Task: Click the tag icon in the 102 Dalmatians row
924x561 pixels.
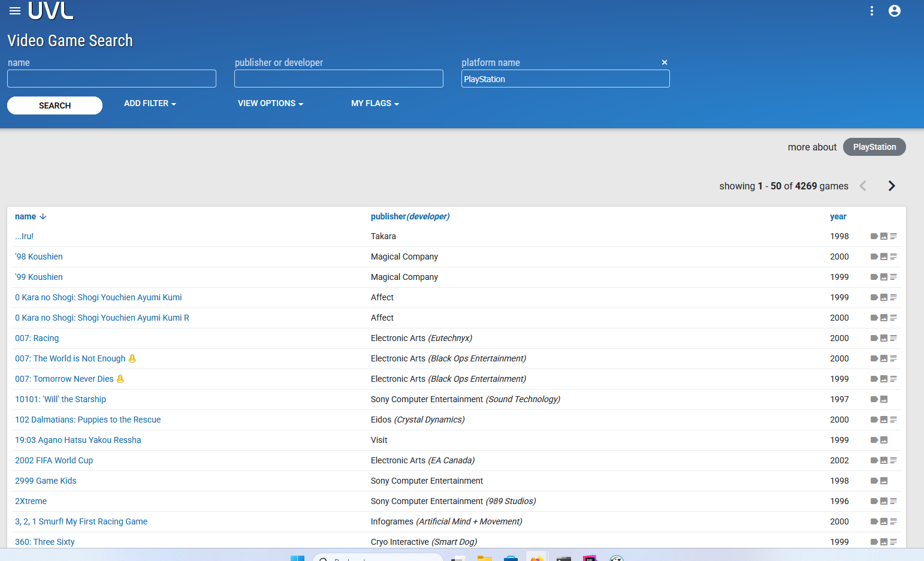Action: pyautogui.click(x=874, y=420)
